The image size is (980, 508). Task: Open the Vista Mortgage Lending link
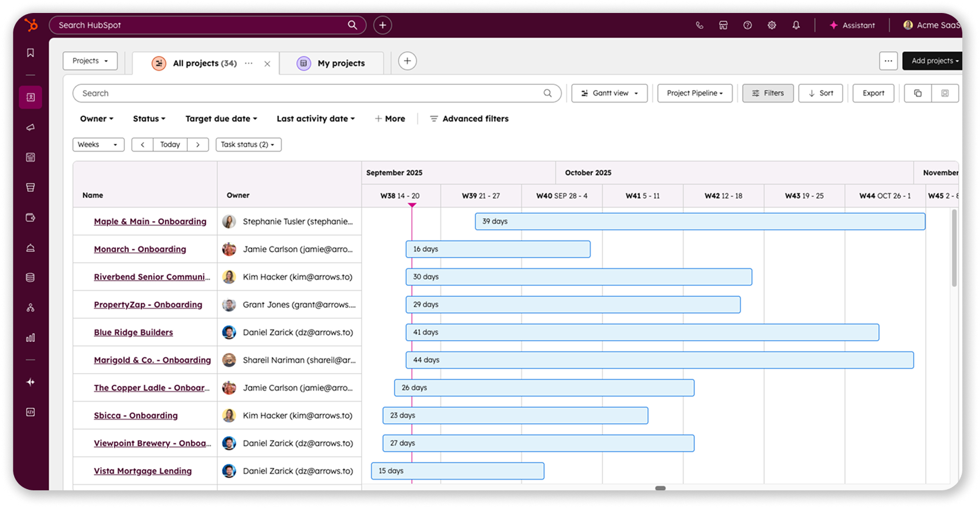click(x=143, y=471)
